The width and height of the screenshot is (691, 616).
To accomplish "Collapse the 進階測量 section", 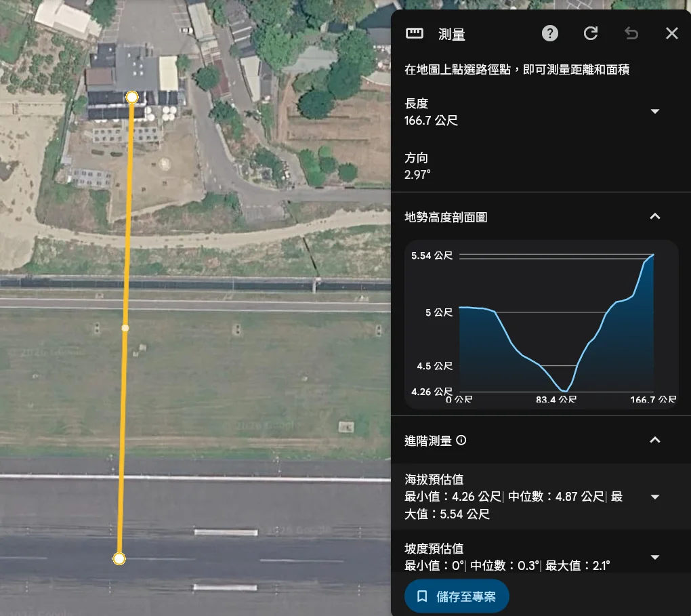I will tap(655, 440).
